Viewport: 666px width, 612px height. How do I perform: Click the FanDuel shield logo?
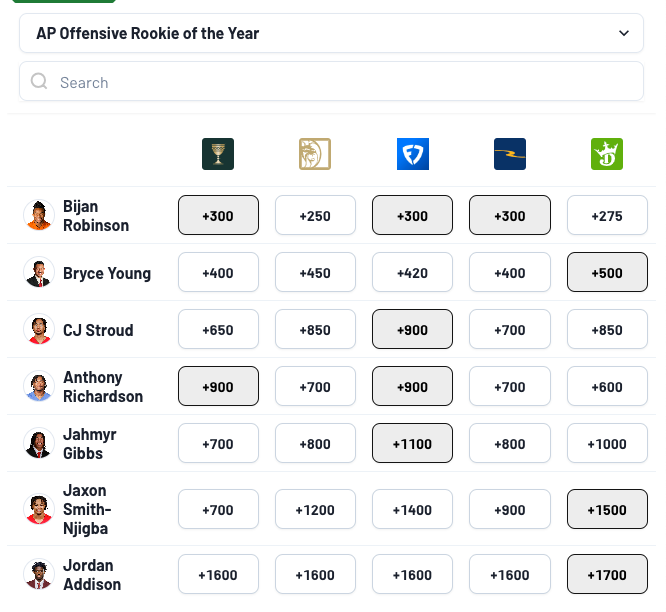coord(413,154)
